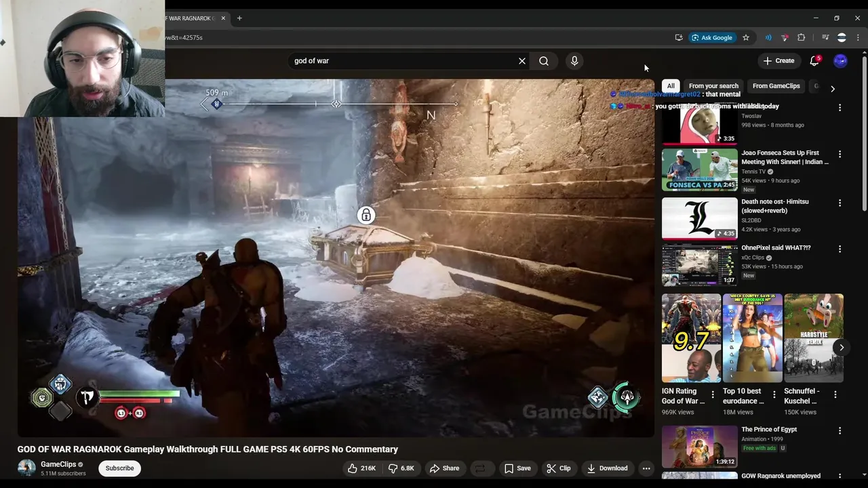This screenshot has height=488, width=868.
Task: Open the GameClips channel name link
Action: coord(58,464)
